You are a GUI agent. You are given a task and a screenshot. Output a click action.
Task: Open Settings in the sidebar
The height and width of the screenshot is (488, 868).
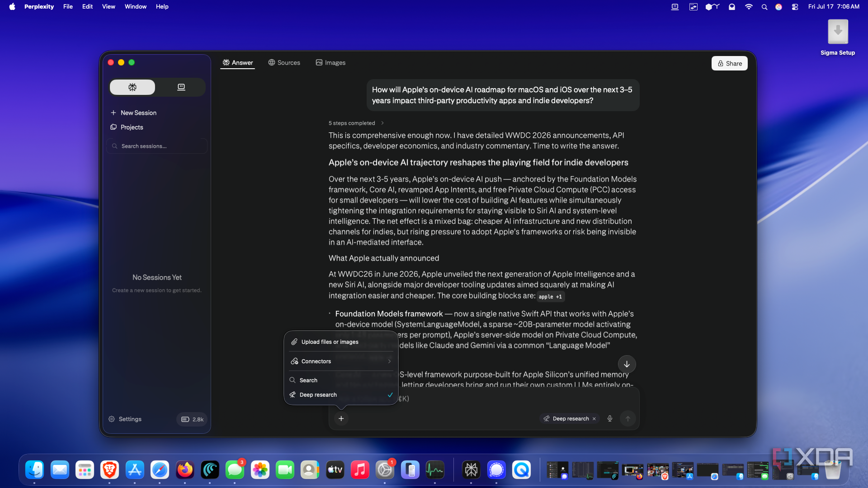click(125, 419)
